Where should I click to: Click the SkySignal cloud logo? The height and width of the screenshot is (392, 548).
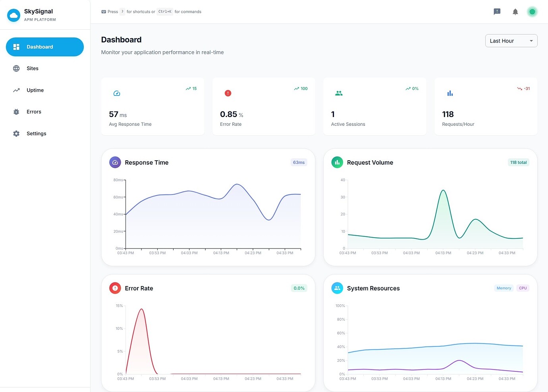[x=13, y=15]
